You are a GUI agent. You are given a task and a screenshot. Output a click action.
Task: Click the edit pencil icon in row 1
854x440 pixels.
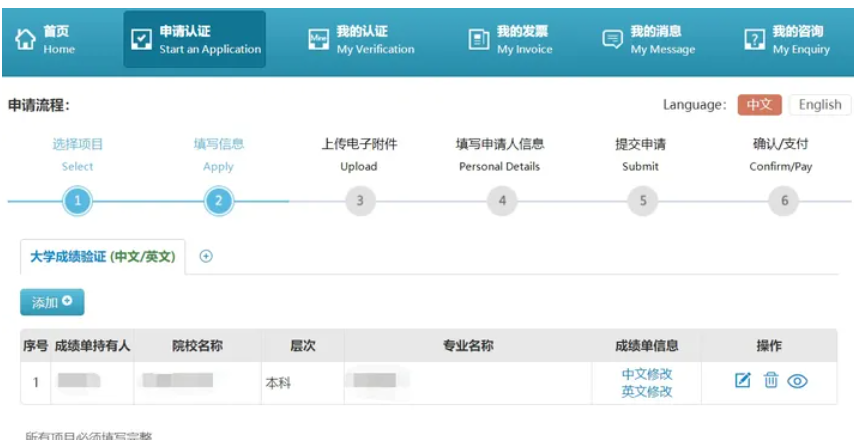pyautogui.click(x=743, y=380)
